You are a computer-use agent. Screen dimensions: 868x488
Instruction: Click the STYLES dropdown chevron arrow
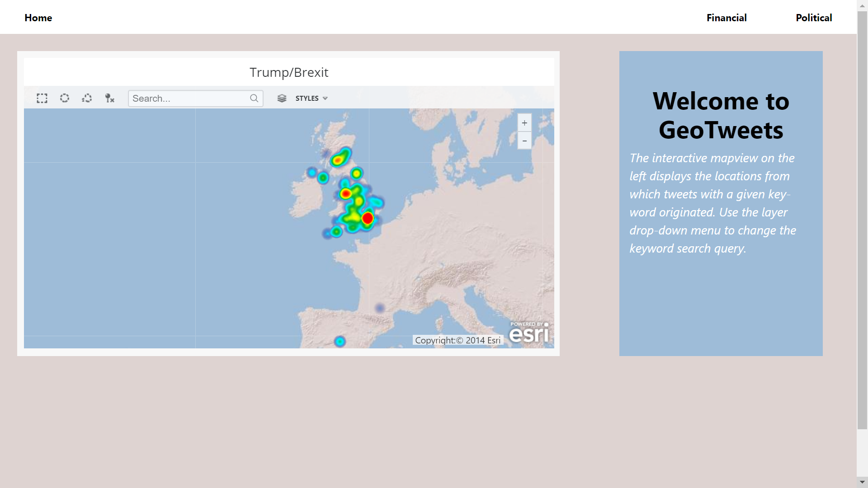[x=325, y=98]
